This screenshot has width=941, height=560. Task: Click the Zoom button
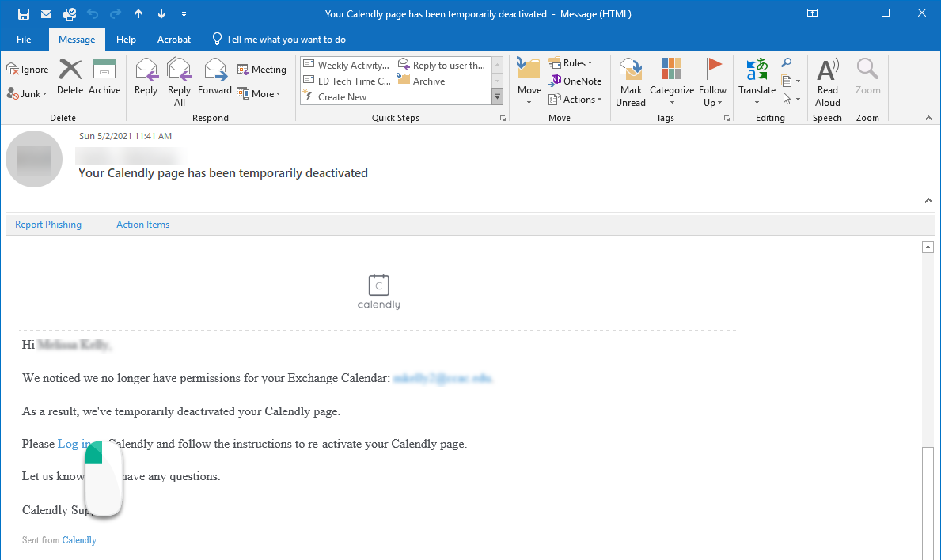[867, 77]
